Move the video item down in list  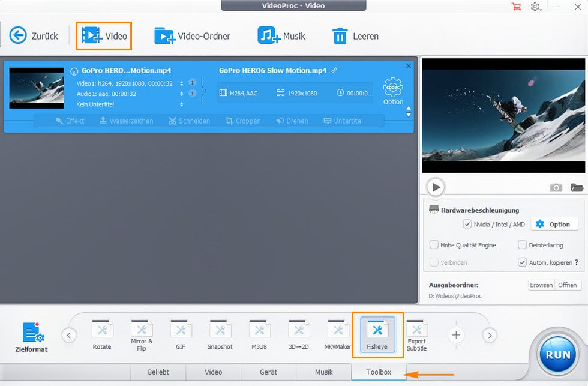tap(409, 115)
